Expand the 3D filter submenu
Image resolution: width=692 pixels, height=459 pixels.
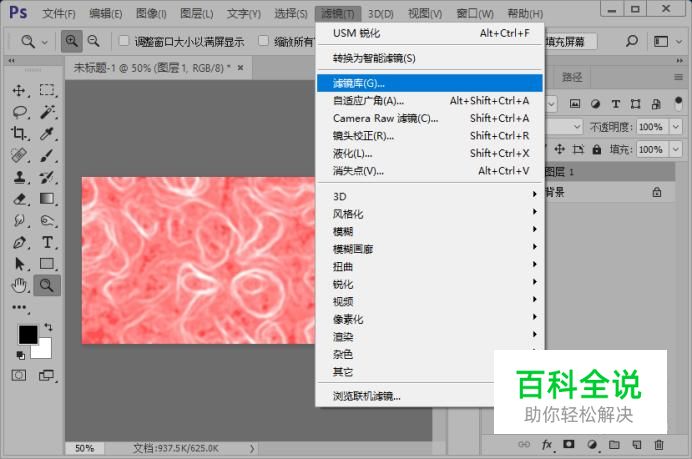click(430, 196)
